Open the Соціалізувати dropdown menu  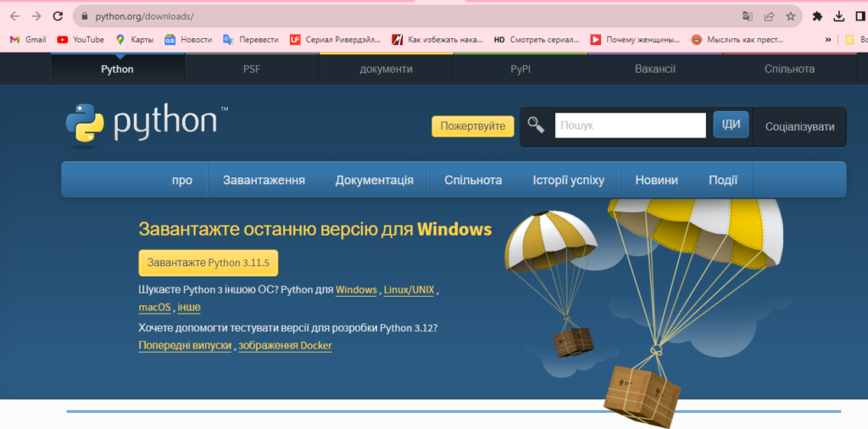[799, 126]
